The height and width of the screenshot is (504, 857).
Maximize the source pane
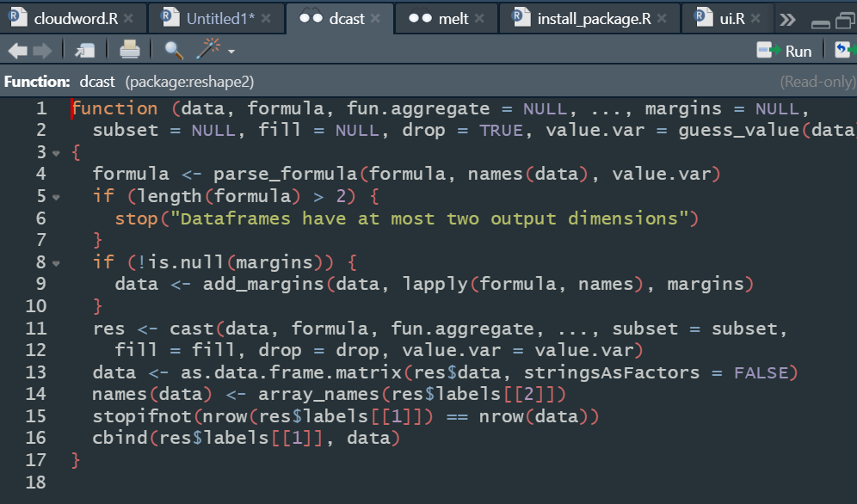[x=846, y=21]
